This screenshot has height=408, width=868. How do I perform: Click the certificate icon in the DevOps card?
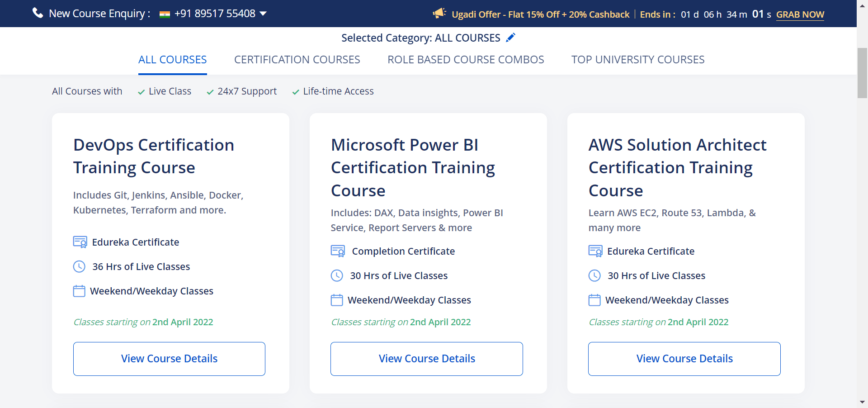pos(80,242)
